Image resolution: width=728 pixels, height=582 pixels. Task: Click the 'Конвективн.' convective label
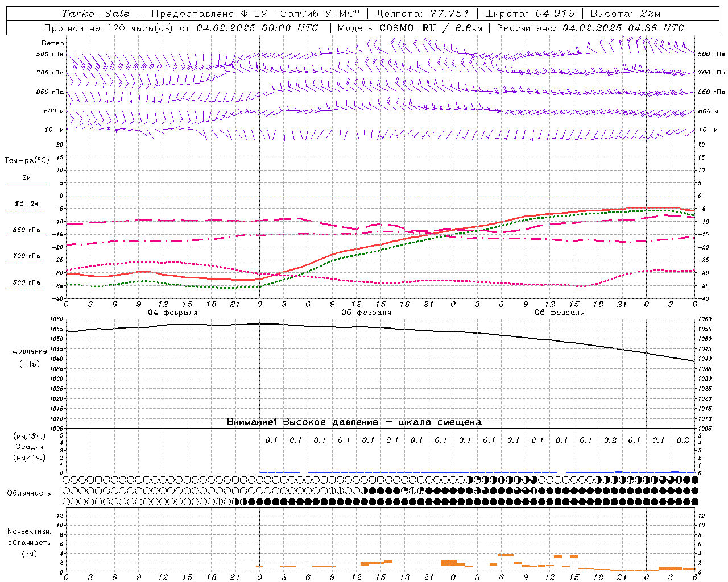29,531
